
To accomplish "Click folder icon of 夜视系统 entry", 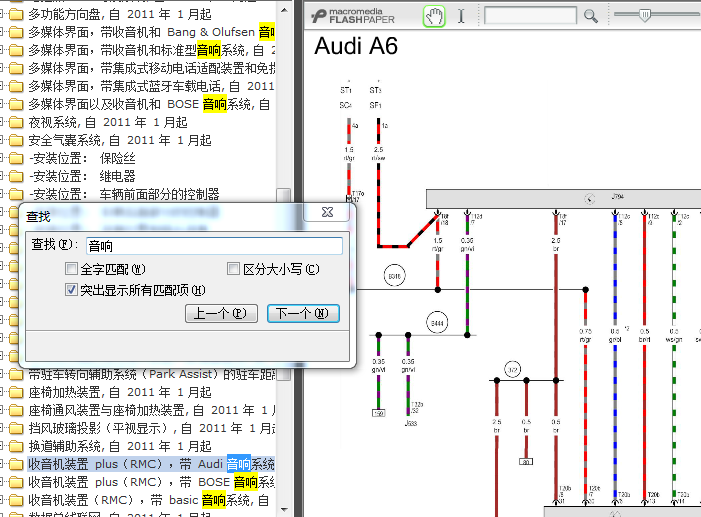I will pos(16,123).
